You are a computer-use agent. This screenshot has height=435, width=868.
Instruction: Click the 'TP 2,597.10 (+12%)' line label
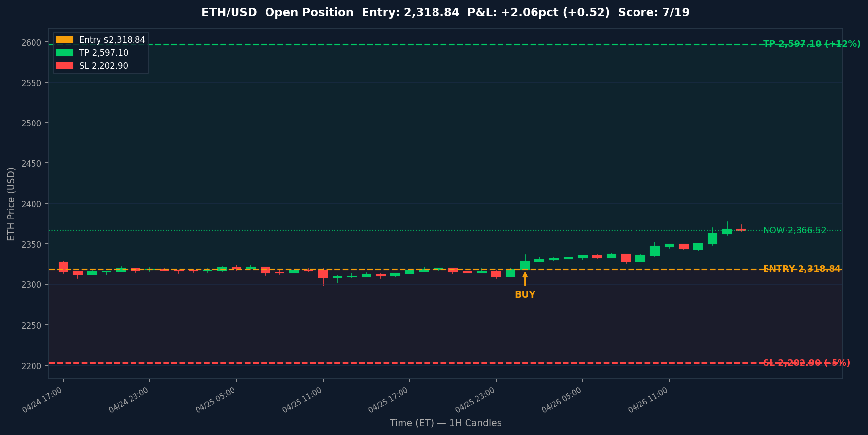[x=812, y=44]
